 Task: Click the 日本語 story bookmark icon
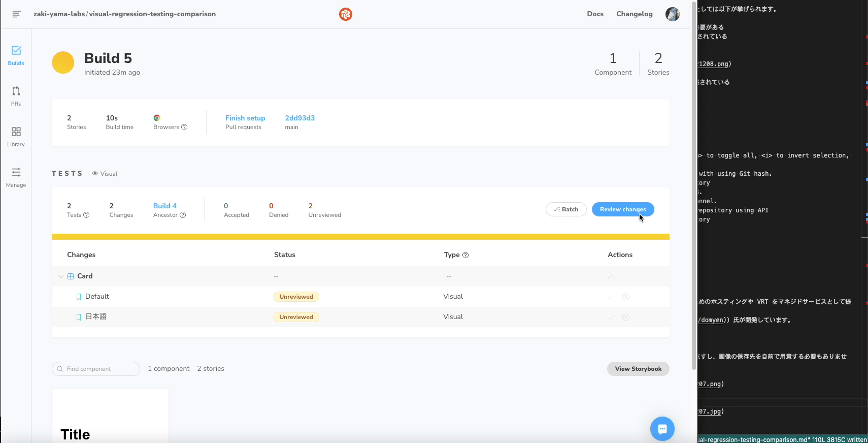(x=79, y=317)
